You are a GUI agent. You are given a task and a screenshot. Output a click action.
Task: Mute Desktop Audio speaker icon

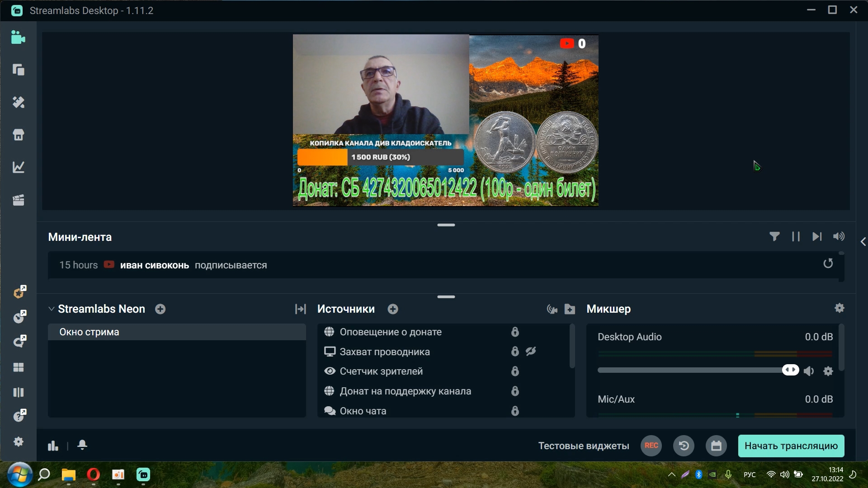click(x=809, y=371)
